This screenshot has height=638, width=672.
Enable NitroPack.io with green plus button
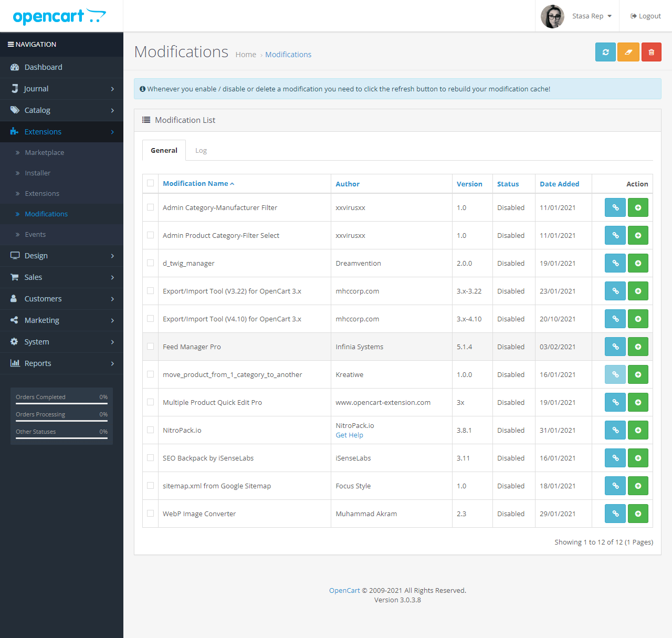(x=638, y=430)
